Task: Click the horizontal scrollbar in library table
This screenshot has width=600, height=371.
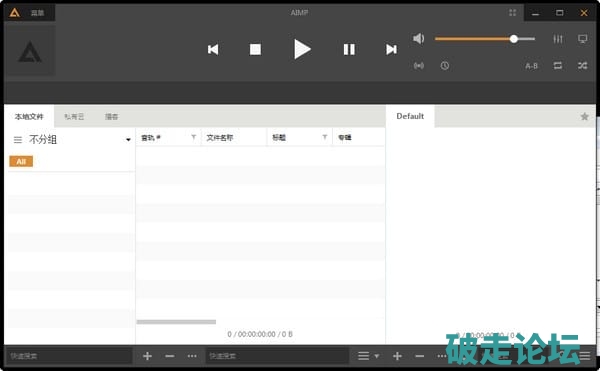Action: 176,322
